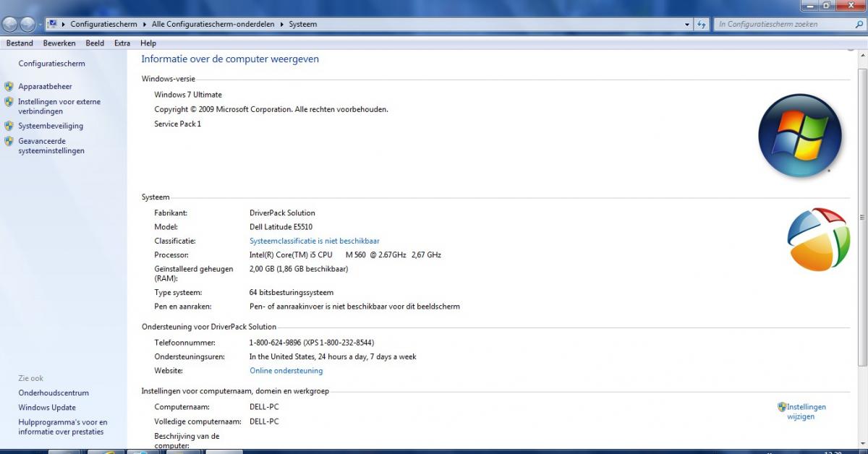868x454 pixels.
Task: Click the heading Informatie over de computer weergeven
Action: (x=230, y=59)
